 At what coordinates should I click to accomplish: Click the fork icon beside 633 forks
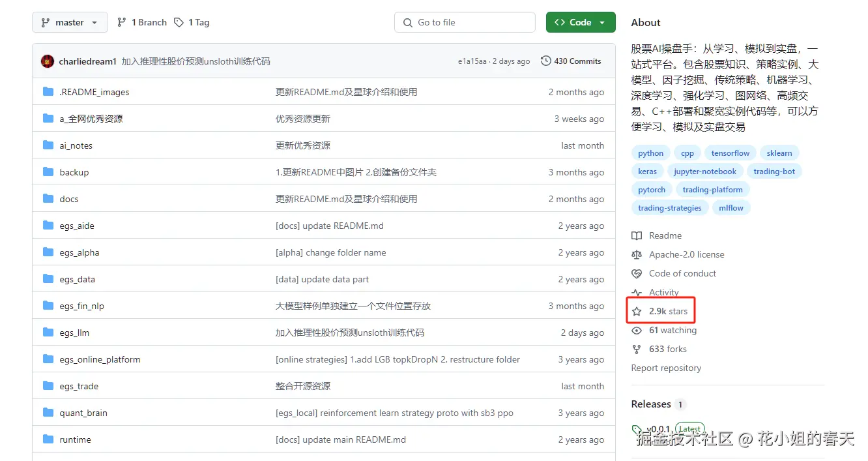click(x=637, y=349)
